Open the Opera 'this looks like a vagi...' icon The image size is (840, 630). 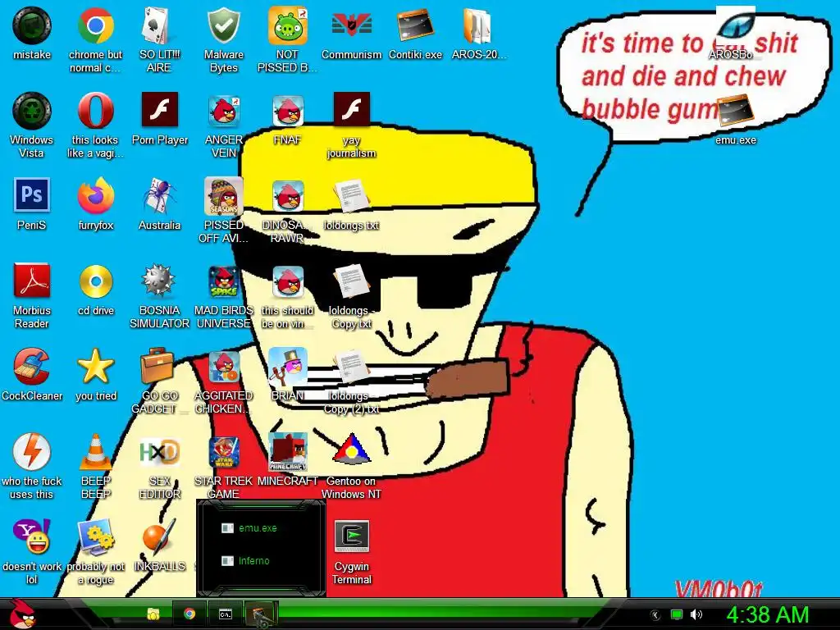[95, 111]
